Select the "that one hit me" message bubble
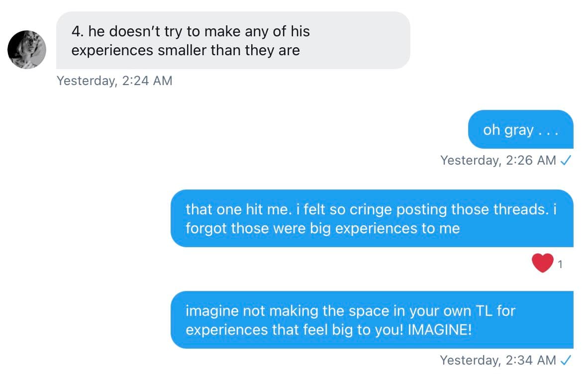This screenshot has width=588, height=379. click(x=371, y=218)
